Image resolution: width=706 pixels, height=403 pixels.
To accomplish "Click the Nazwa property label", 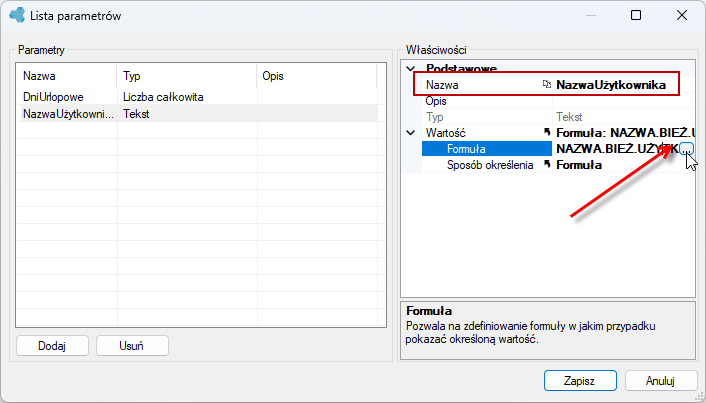I will pyautogui.click(x=442, y=85).
